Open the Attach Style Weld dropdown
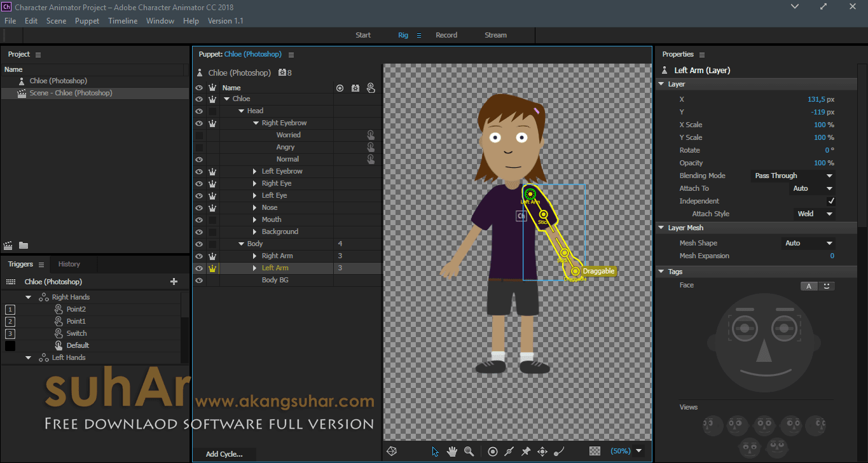The width and height of the screenshot is (868, 463). point(814,214)
